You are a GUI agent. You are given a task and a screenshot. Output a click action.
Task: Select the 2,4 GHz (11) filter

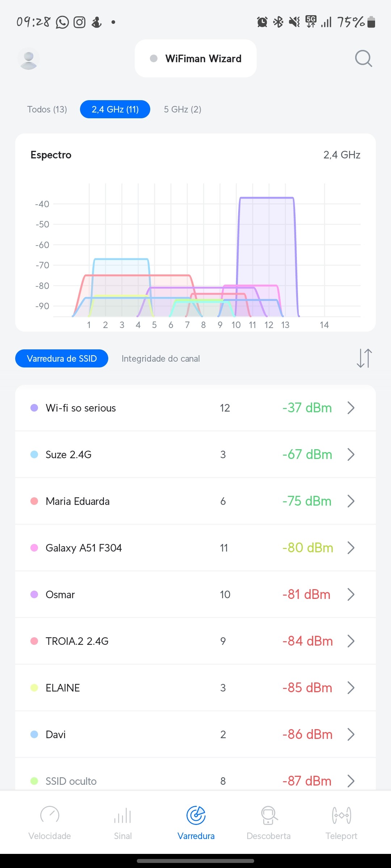115,109
